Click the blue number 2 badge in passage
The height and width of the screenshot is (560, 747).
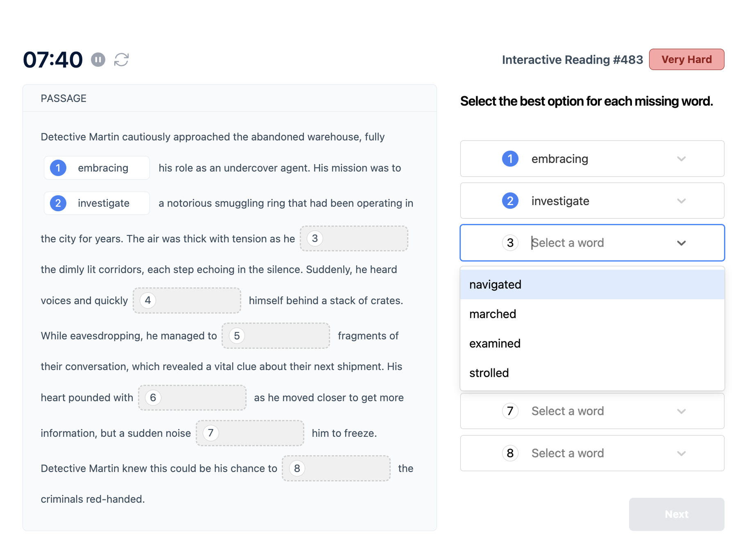[58, 203]
